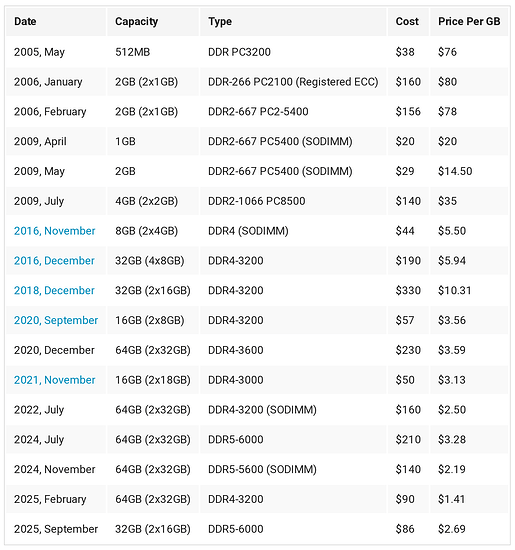Open the 2021, November date link

(54, 380)
